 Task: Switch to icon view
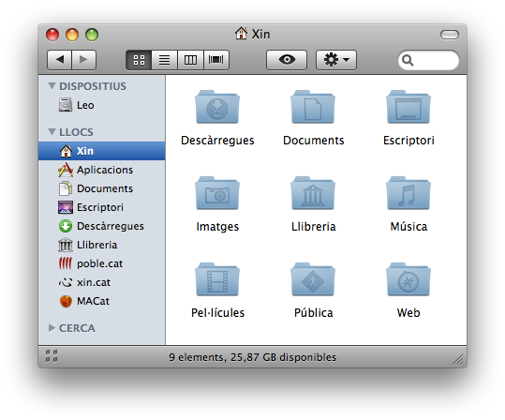139,60
